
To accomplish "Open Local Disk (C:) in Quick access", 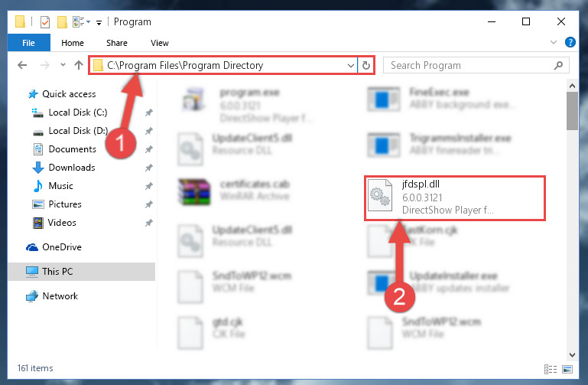I will pos(78,113).
